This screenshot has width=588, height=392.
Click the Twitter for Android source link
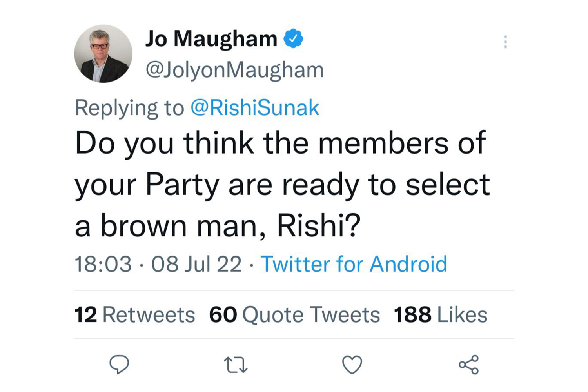coord(354,264)
